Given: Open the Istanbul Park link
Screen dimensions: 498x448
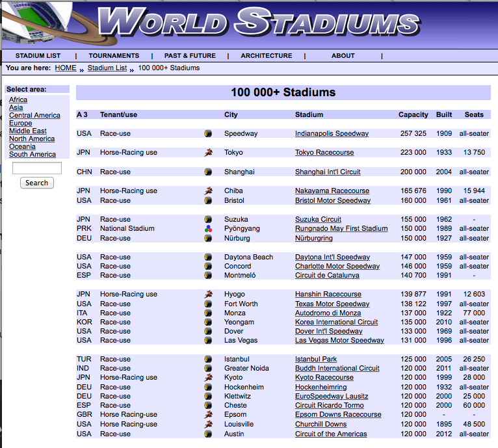Looking at the screenshot, I should [x=316, y=359].
